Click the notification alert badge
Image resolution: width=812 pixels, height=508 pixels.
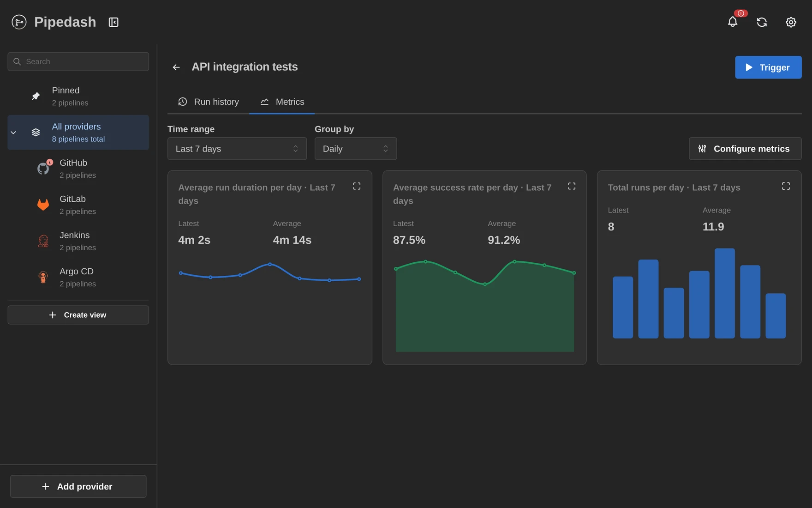[x=741, y=13]
